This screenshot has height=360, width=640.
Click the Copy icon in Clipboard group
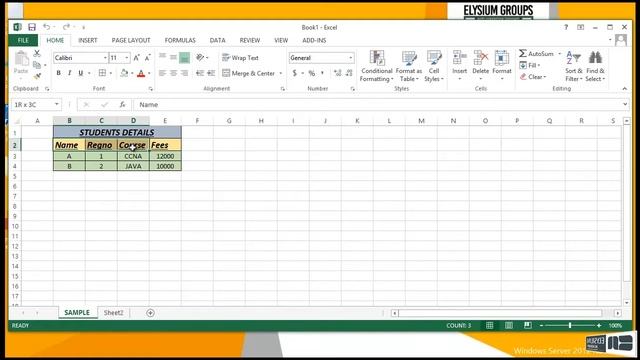(x=37, y=65)
